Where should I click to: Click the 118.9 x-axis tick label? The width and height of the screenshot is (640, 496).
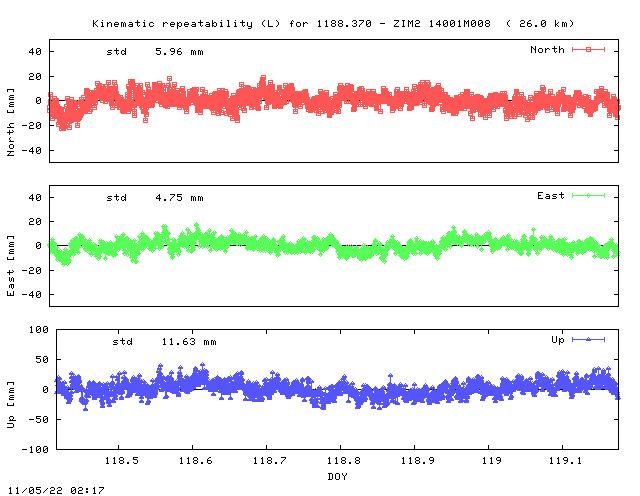418,461
